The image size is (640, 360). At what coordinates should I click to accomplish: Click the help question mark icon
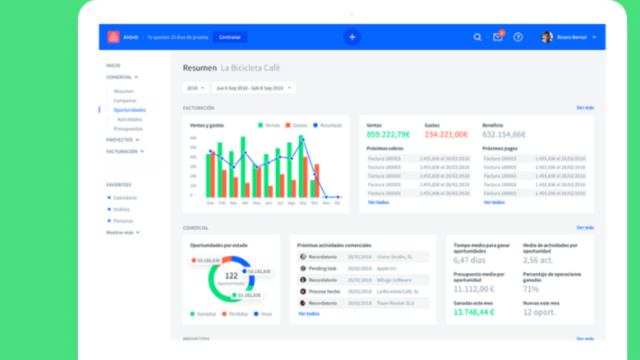(518, 37)
